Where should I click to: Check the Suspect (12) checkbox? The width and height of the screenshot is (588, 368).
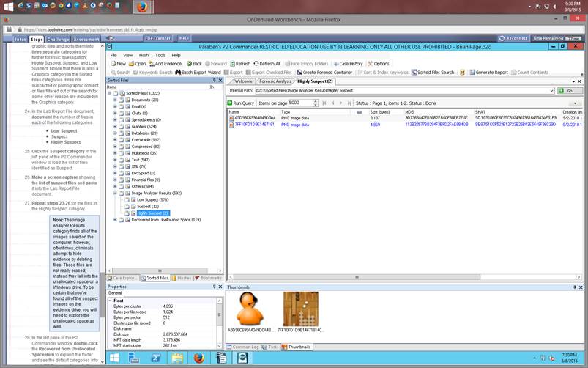click(x=127, y=207)
